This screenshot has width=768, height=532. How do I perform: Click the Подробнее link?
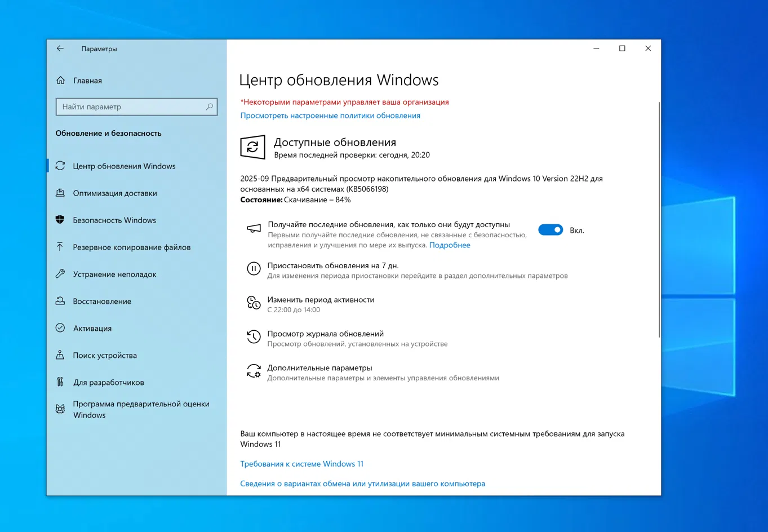click(x=450, y=245)
